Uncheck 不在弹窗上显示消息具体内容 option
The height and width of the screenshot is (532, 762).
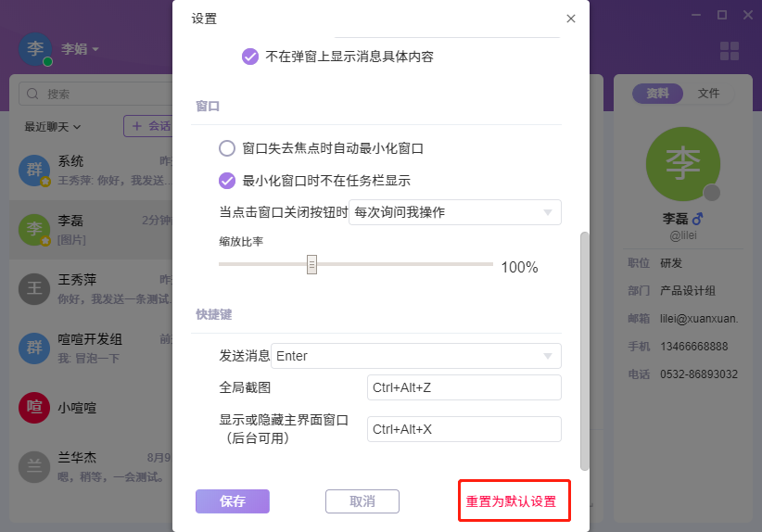pyautogui.click(x=250, y=57)
